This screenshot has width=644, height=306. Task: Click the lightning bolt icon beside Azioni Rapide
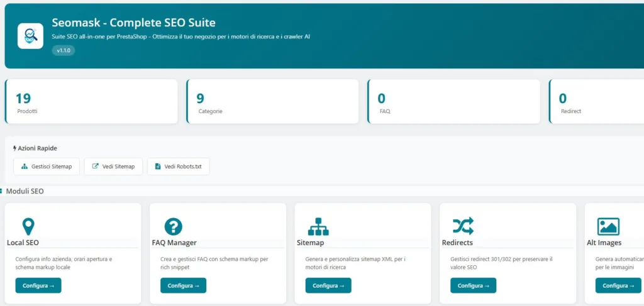coord(15,148)
